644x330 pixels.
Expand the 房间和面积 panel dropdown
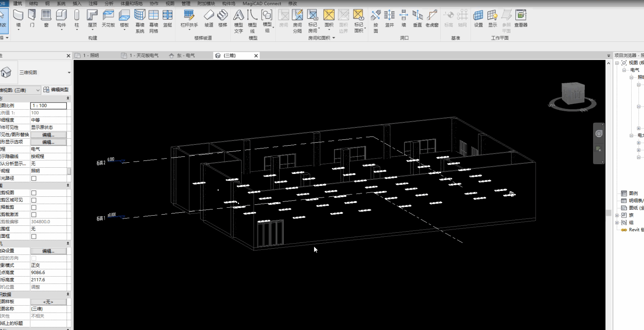[333, 38]
